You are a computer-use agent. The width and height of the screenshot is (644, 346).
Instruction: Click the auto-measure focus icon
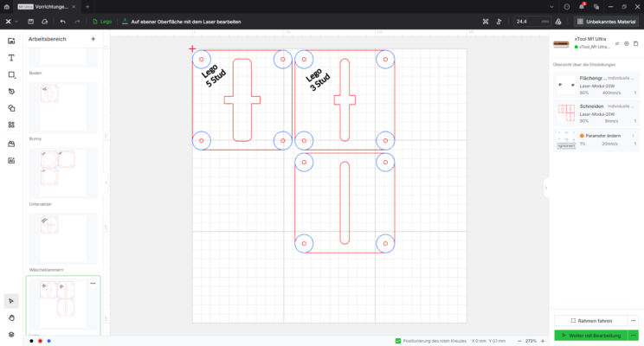point(499,22)
